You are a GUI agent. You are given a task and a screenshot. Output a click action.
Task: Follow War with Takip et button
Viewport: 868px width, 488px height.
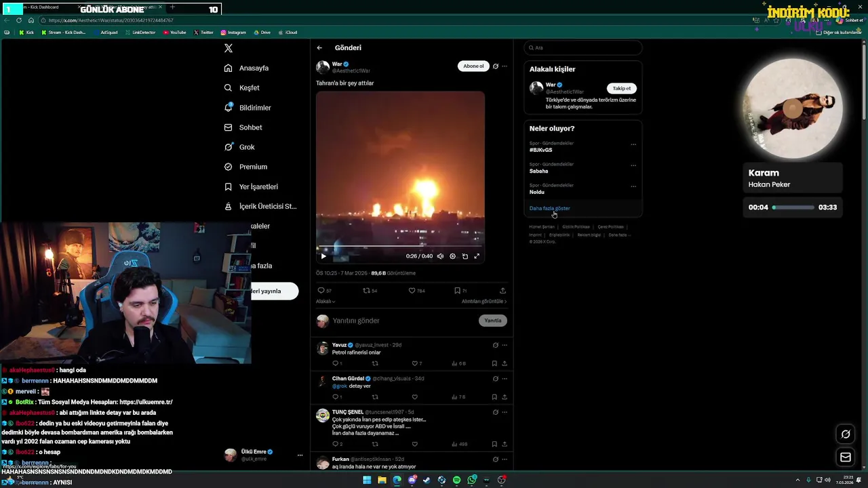(x=621, y=88)
